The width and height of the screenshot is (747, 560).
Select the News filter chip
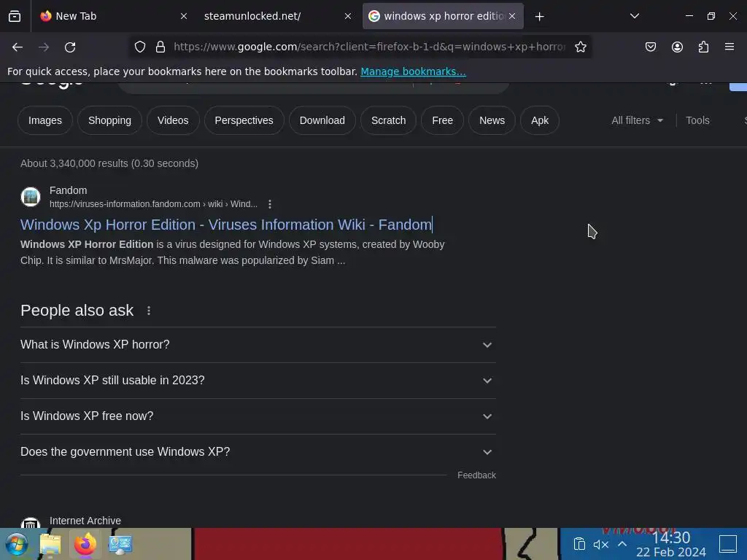point(492,120)
